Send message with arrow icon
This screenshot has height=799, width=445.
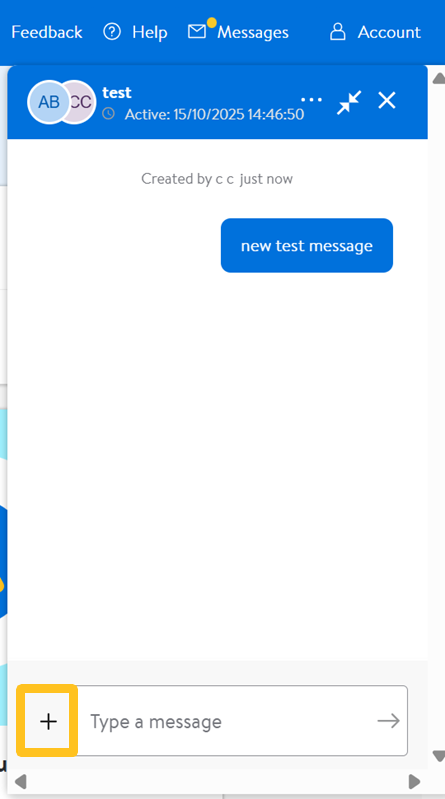pos(388,721)
